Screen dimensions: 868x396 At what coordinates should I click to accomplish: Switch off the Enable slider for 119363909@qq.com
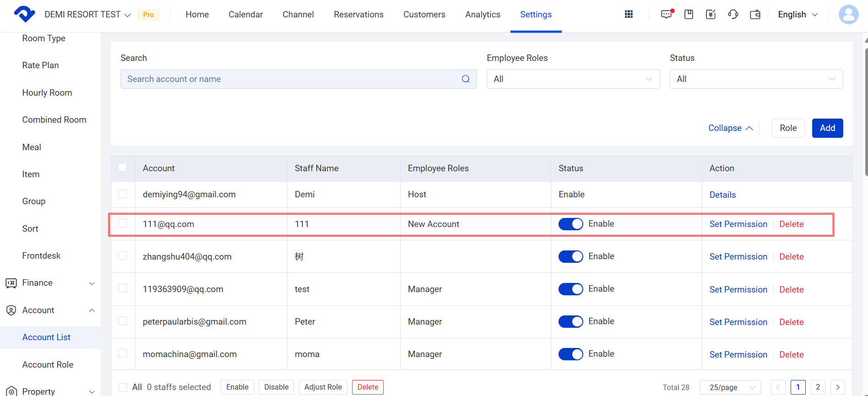pos(570,289)
